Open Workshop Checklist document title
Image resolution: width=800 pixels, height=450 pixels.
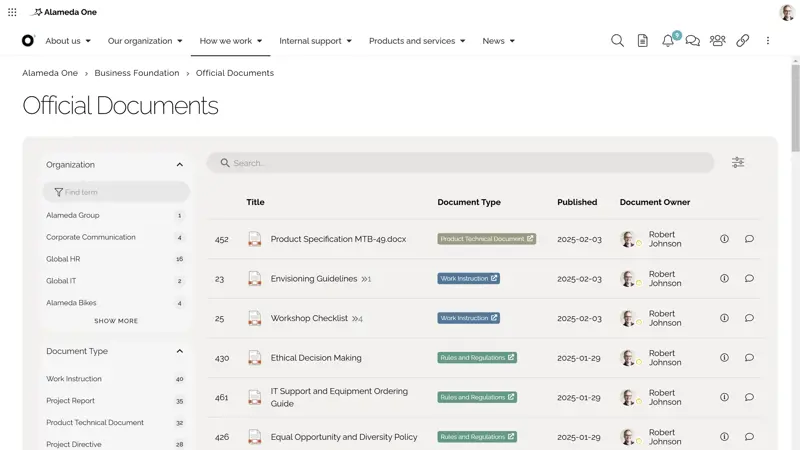(x=309, y=318)
